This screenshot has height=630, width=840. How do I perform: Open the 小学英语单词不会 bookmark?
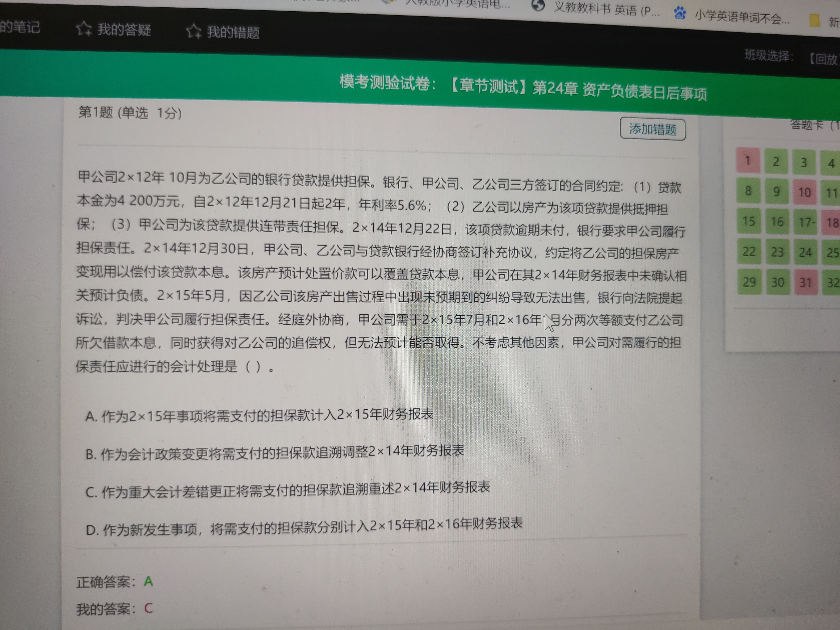click(x=742, y=17)
